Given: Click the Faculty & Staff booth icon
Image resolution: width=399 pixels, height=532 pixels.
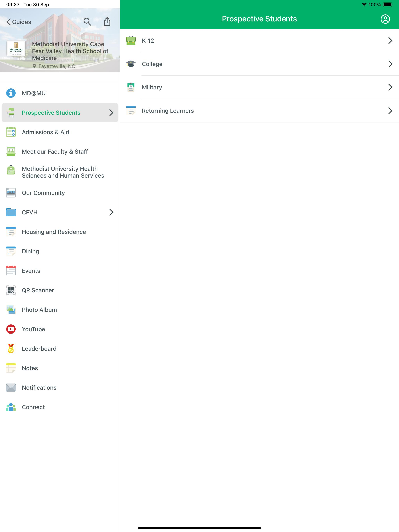Looking at the screenshot, I should tap(11, 151).
